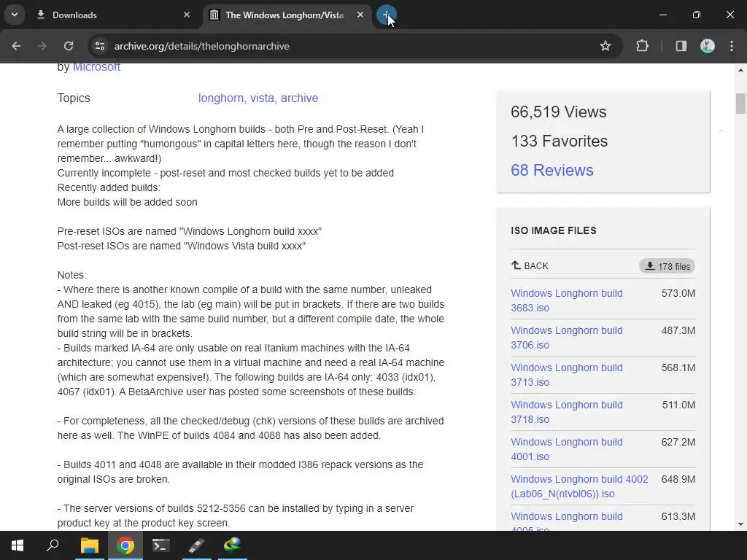747x560 pixels.
Task: Download Longhorn build 4002 (Lab06_N) iso
Action: pos(579,486)
